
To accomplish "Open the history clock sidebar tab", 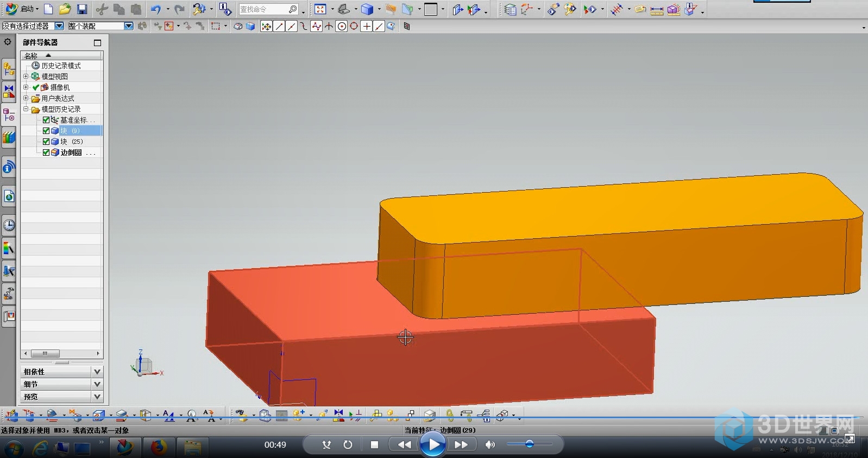I will point(9,225).
